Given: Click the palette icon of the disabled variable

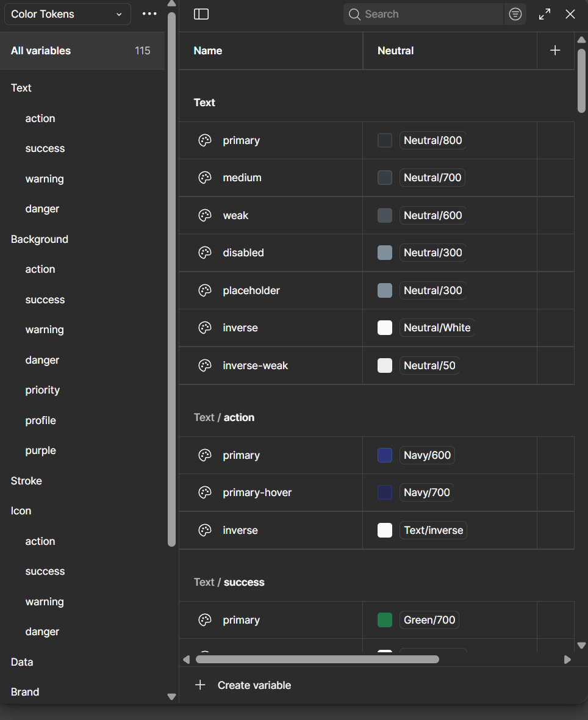Looking at the screenshot, I should [x=205, y=253].
